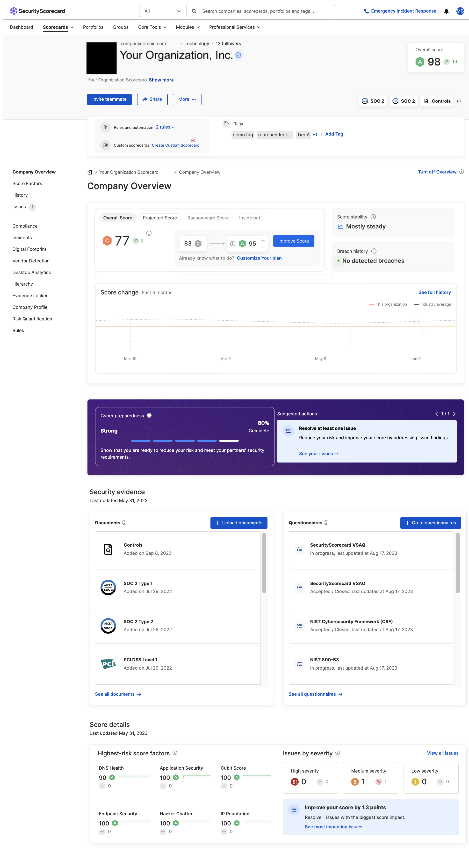This screenshot has height=868, width=469.
Task: Open Evidence Locker in the sidebar
Action: [30, 296]
